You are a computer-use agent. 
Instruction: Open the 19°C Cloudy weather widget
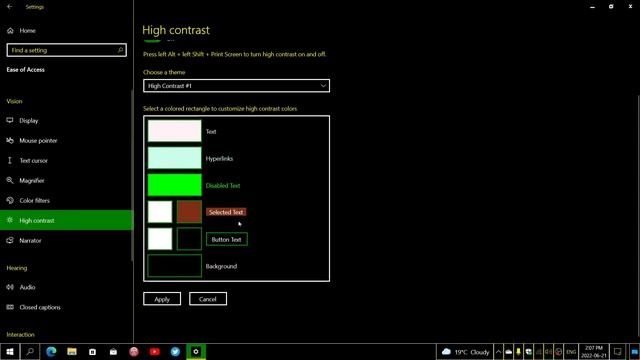(465, 351)
